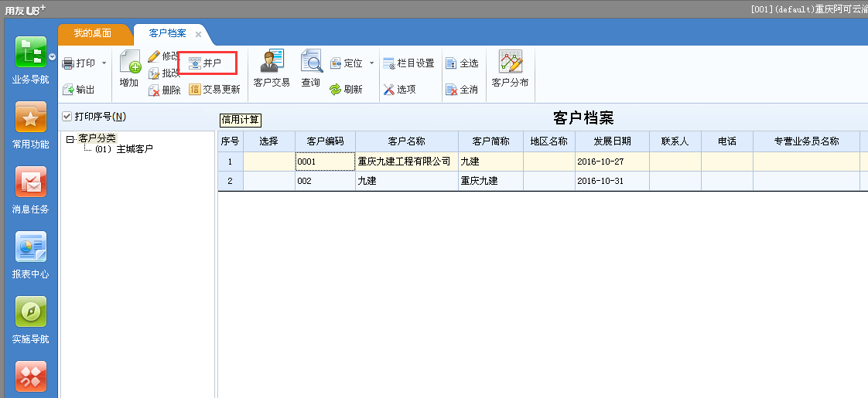
Task: Open 实施导航 compass icon in sidebar
Action: coord(31,311)
